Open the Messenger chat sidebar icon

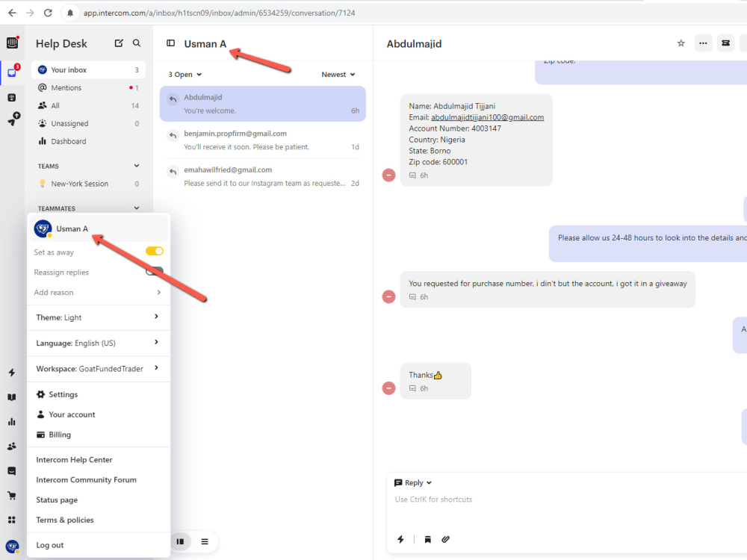12,471
